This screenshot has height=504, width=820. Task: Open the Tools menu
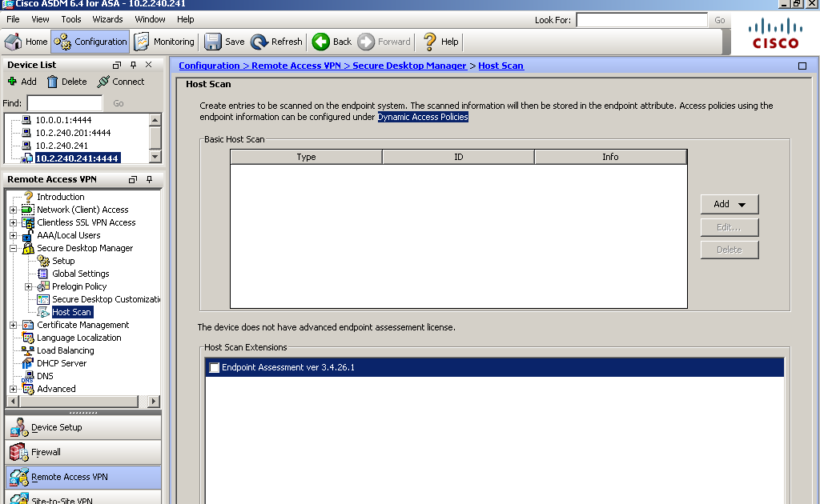[x=71, y=19]
